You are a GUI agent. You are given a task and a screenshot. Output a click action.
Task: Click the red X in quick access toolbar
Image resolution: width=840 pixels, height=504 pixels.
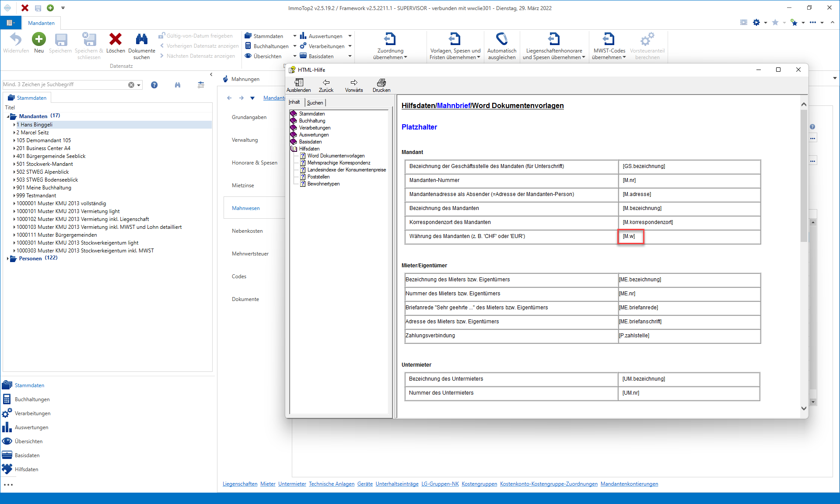click(25, 8)
